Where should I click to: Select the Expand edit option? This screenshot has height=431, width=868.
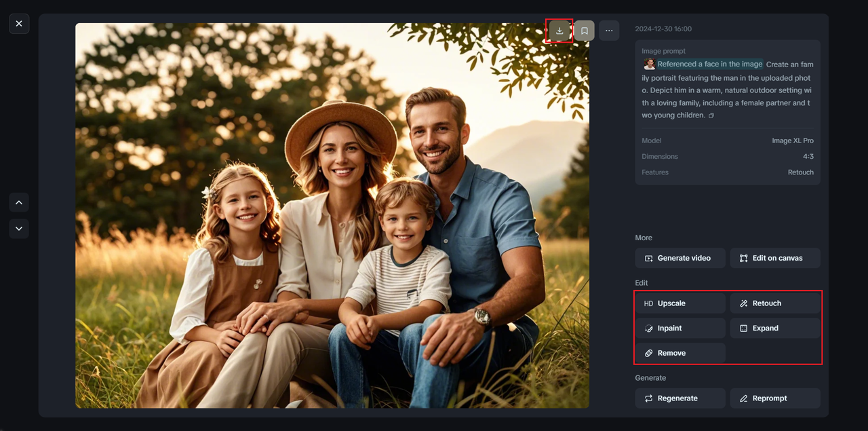[x=775, y=329]
